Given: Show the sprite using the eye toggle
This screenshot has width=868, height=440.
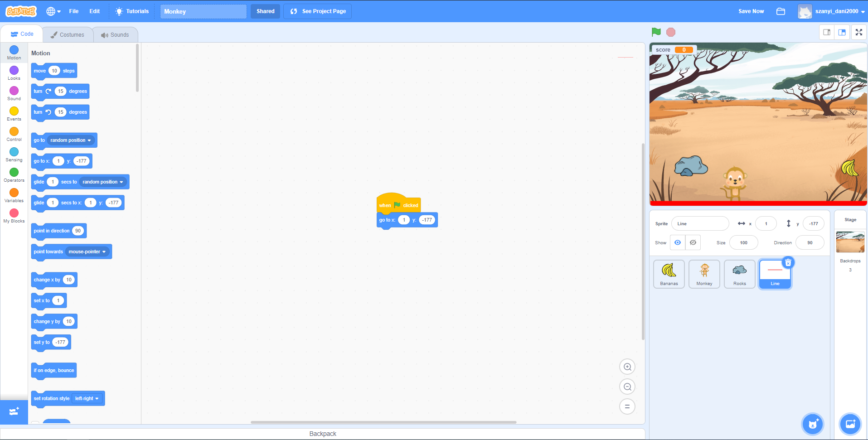Looking at the screenshot, I should pos(678,242).
